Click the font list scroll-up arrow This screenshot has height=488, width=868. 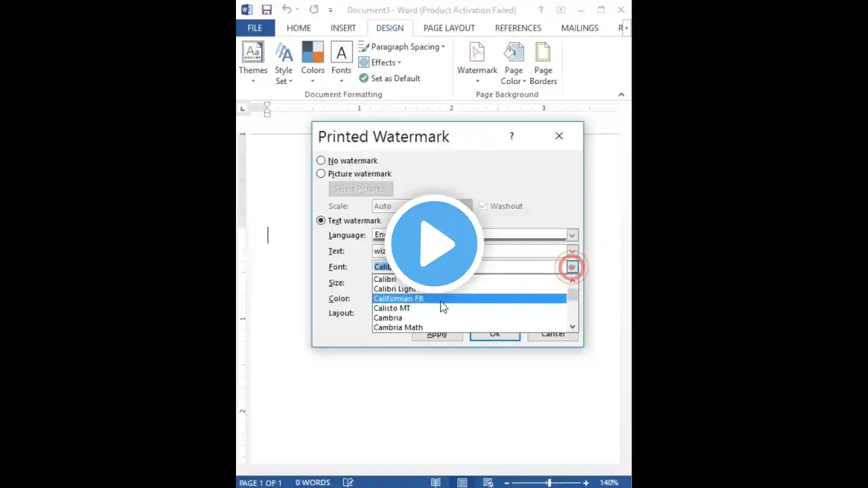(572, 280)
